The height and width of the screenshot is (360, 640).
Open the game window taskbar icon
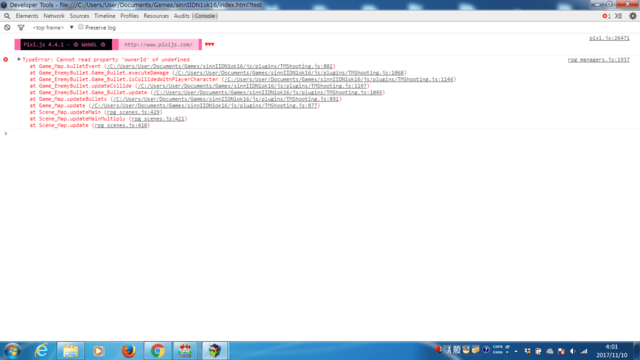[x=215, y=351]
